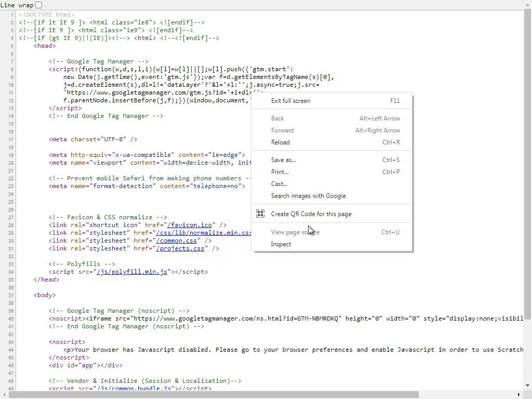Click the horizontal scrollbar left arrow
Screen dimensions: 532x399
pyautogui.click(x=4, y=395)
